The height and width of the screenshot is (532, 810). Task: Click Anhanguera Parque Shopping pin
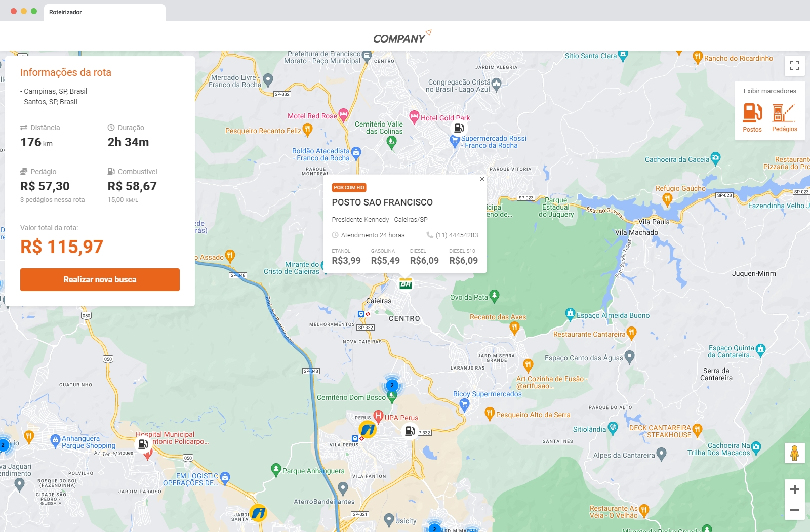point(55,441)
